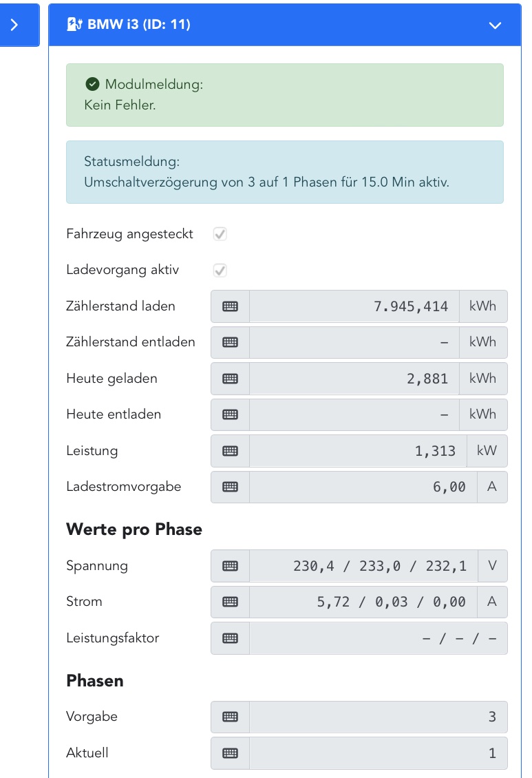Image resolution: width=532 pixels, height=778 pixels.
Task: Click the keyboard icon beside Zählerstand entladen
Action: pos(230,342)
